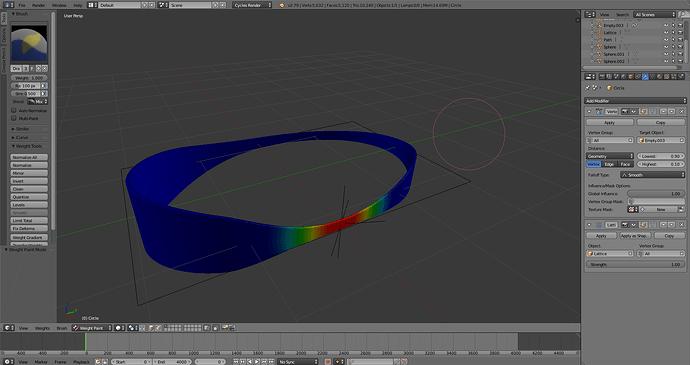
Task: Click the play animation button
Action: 257,362
